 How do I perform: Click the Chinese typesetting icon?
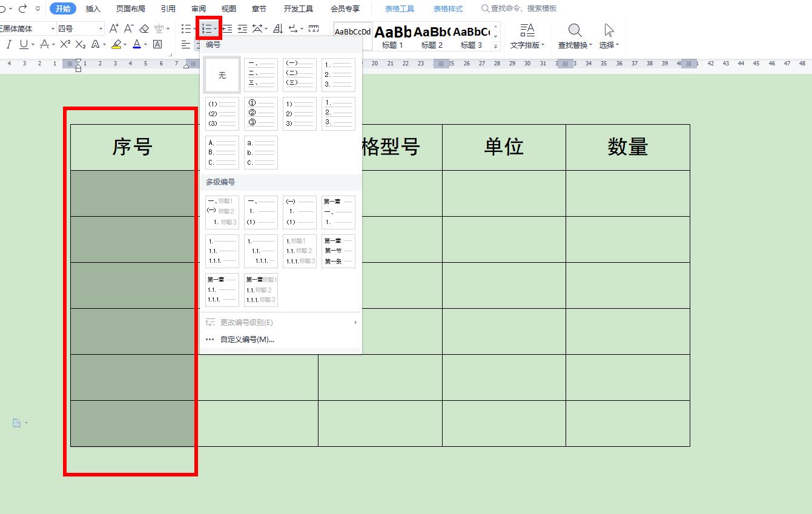pos(258,28)
